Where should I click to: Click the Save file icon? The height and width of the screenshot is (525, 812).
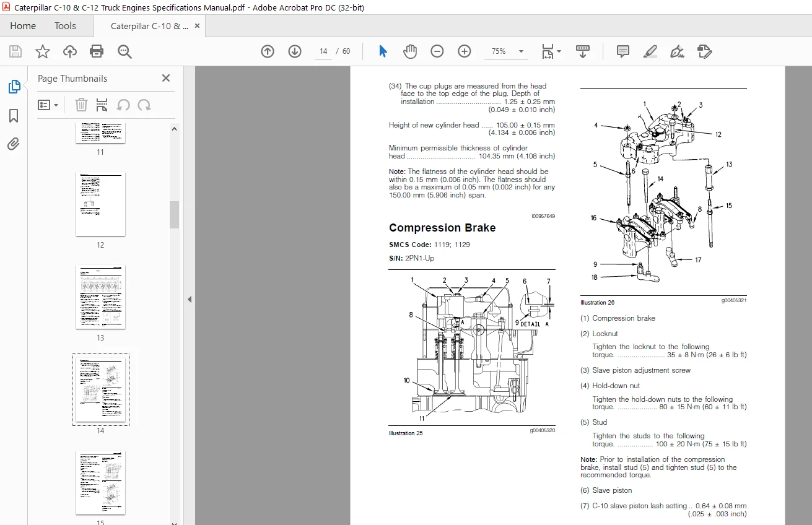pyautogui.click(x=15, y=51)
